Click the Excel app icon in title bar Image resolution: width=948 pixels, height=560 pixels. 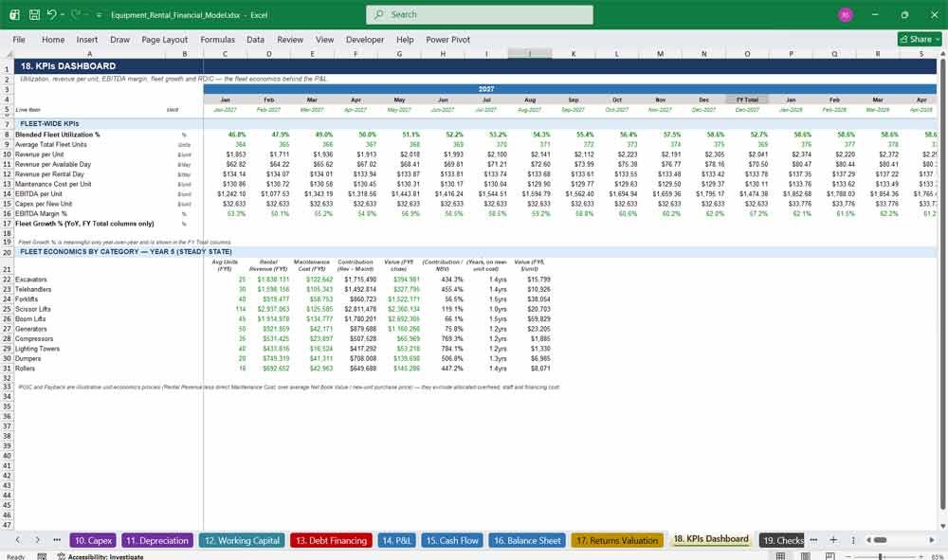(x=14, y=14)
